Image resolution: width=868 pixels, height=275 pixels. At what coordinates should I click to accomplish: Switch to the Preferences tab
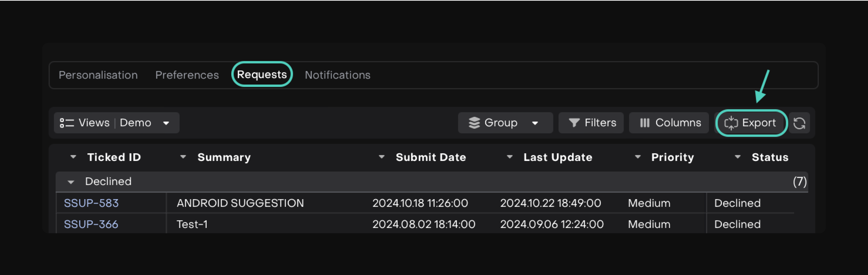coord(187,75)
